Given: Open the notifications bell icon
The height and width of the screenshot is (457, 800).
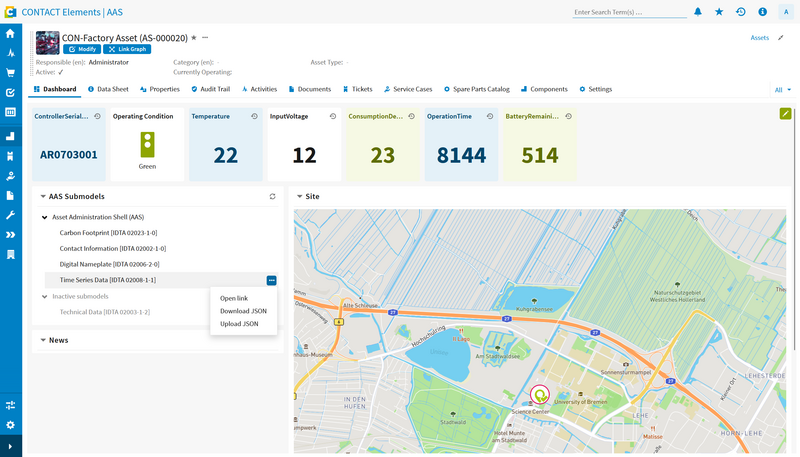Looking at the screenshot, I should coord(697,12).
